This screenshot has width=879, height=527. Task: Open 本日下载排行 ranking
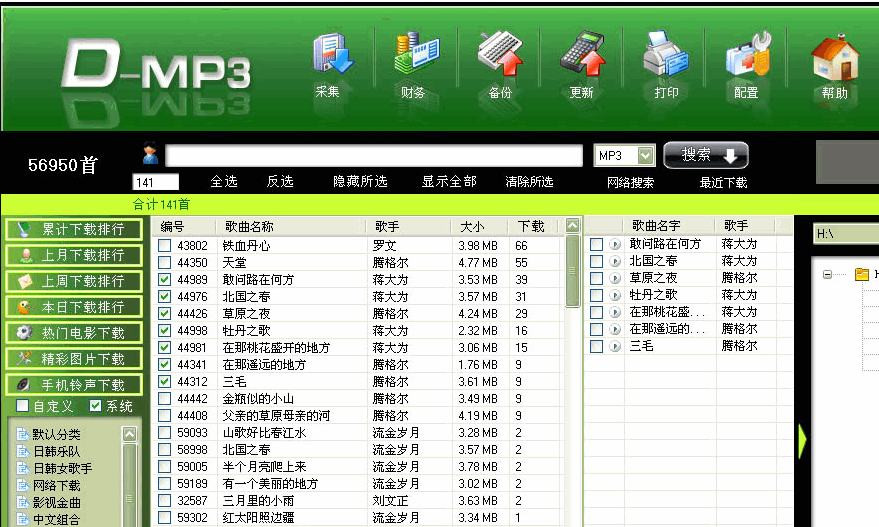coord(73,307)
